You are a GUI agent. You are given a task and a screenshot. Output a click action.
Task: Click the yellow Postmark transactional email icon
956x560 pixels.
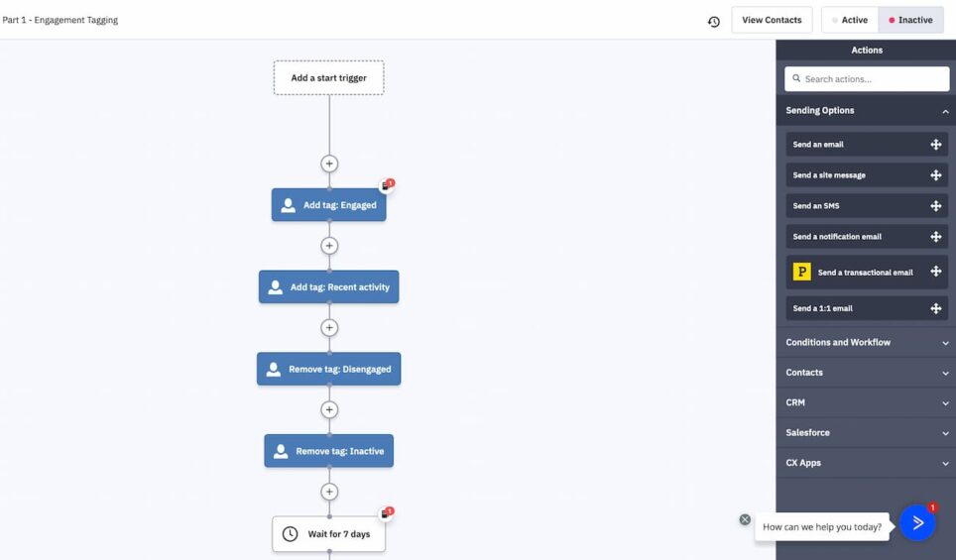802,272
